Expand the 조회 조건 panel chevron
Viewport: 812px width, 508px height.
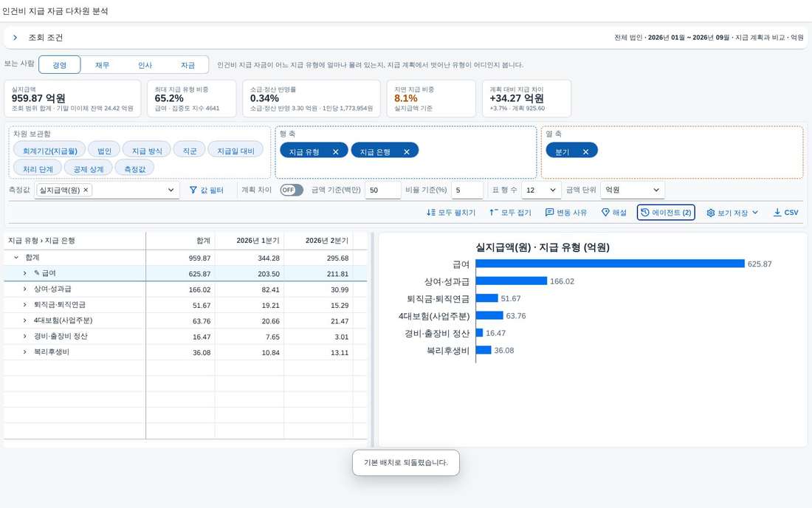[x=15, y=37]
